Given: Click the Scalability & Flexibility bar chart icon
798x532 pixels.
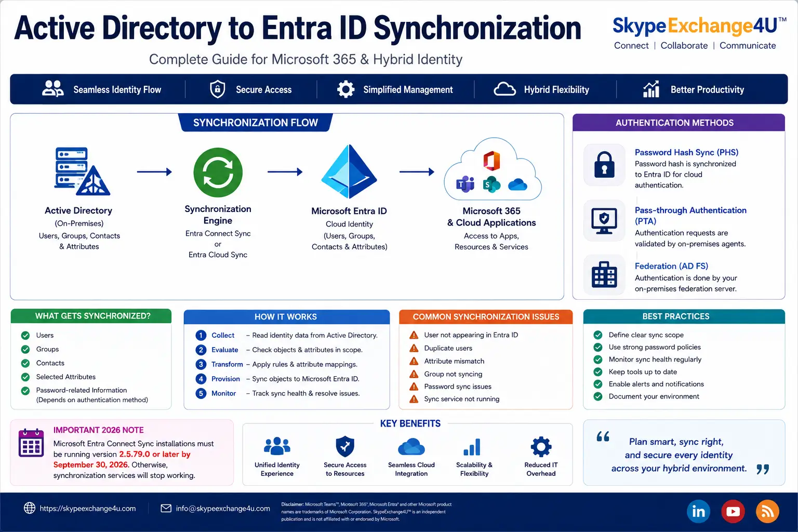Looking at the screenshot, I should pos(472,447).
